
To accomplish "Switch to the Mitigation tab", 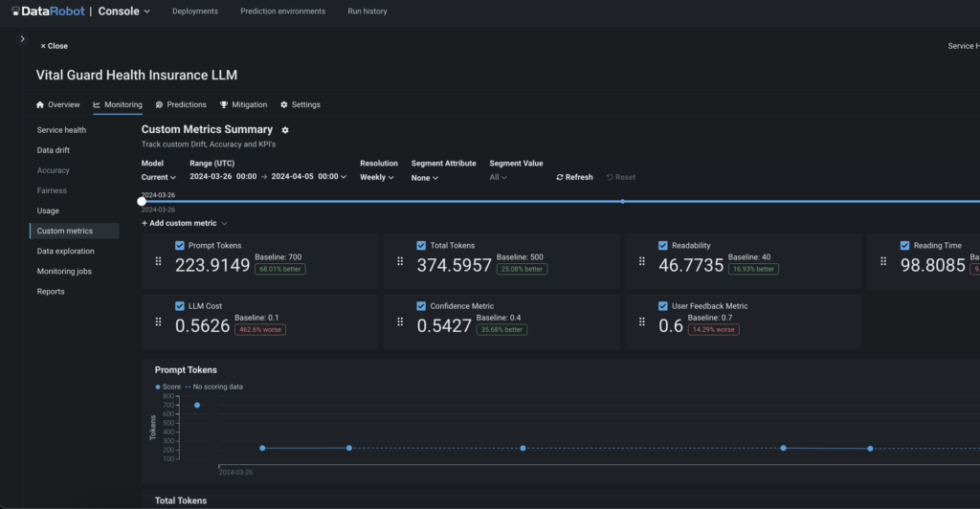I will pos(244,105).
